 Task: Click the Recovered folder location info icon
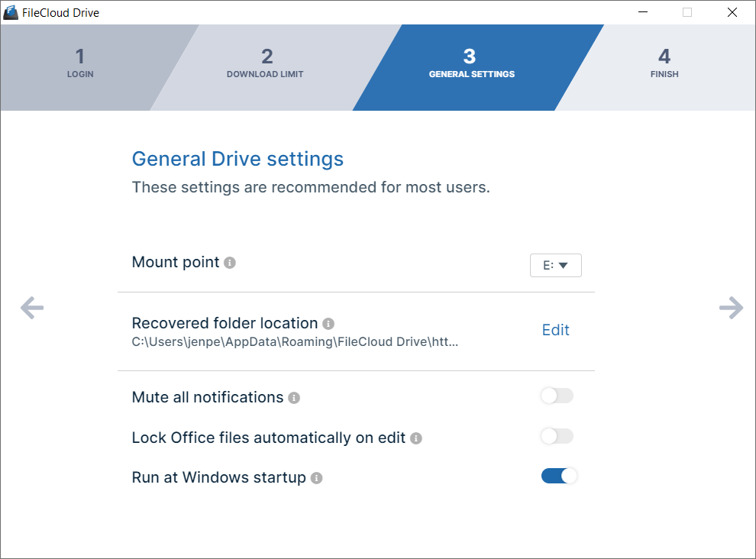coord(328,323)
